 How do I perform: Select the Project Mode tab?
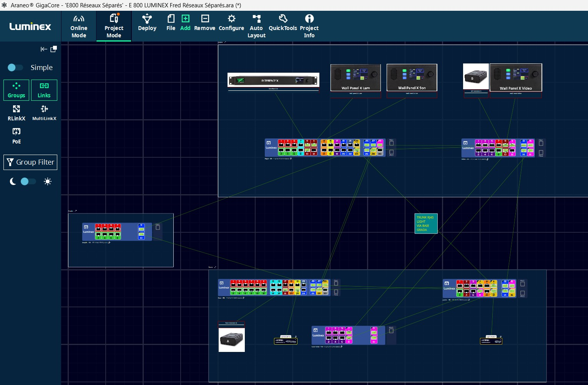pos(114,26)
